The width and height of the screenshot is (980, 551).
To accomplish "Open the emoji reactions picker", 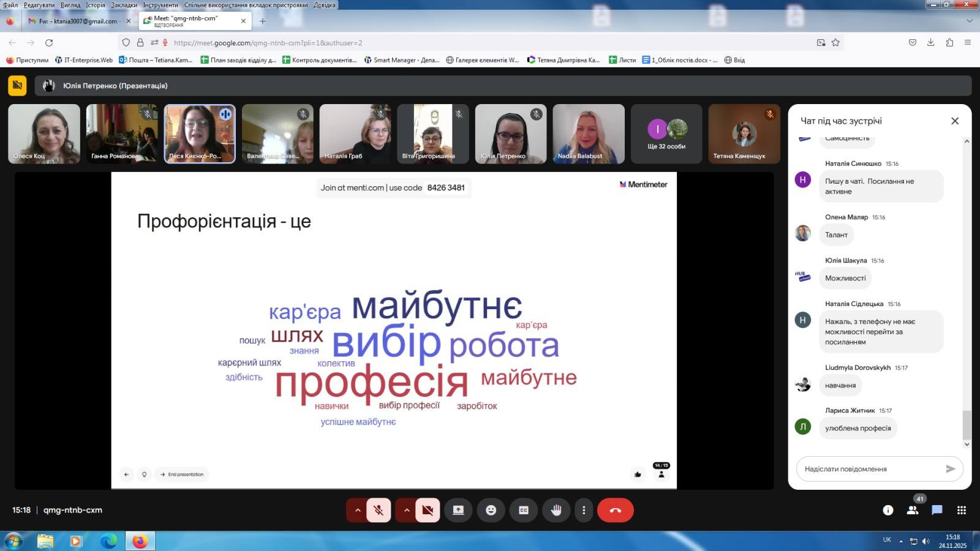I will (491, 510).
